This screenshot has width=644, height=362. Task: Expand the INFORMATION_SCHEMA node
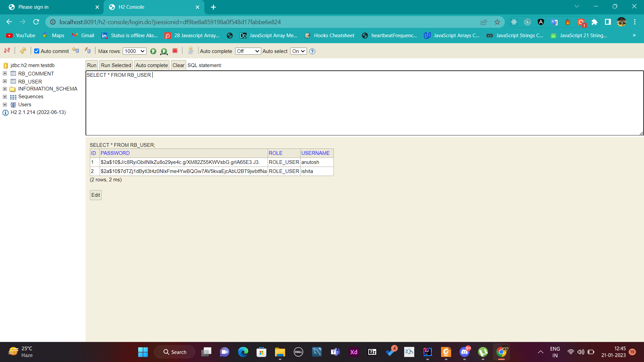pyautogui.click(x=4, y=89)
